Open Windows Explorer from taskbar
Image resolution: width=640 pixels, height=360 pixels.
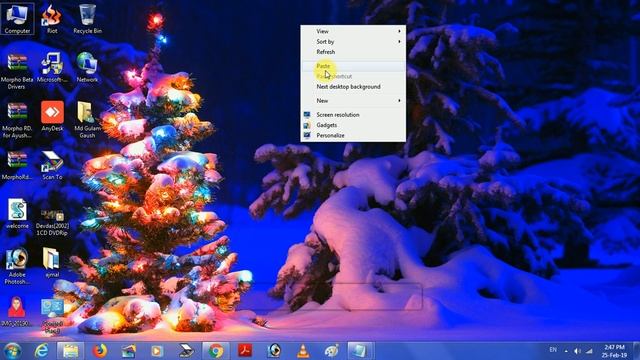(x=70, y=351)
